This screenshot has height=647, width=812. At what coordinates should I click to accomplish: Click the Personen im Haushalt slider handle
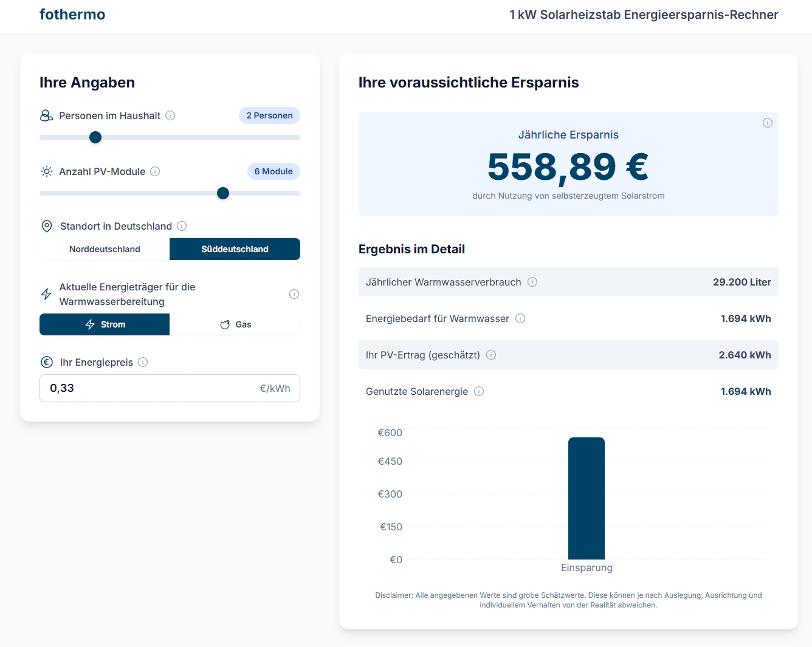point(95,137)
